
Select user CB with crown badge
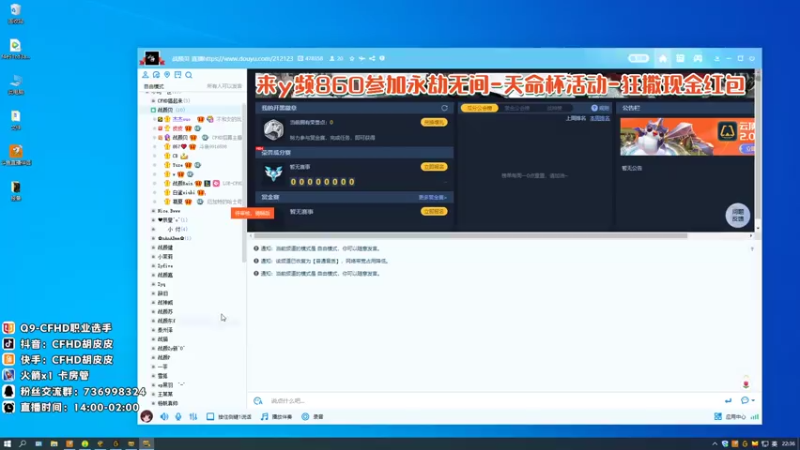[x=176, y=156]
